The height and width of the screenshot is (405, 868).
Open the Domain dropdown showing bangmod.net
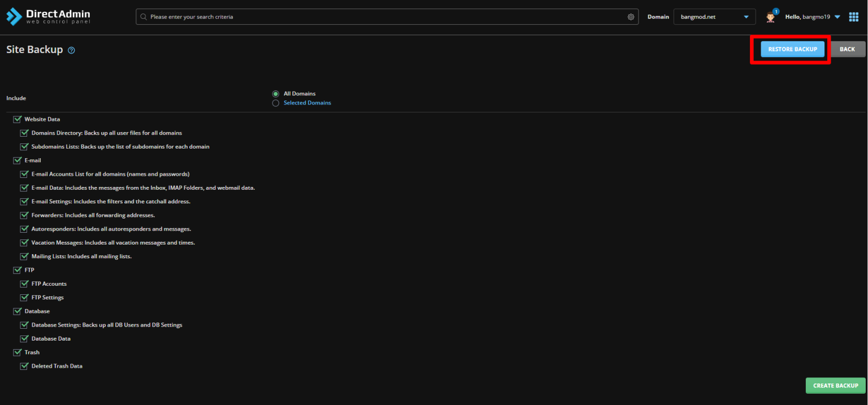click(714, 16)
